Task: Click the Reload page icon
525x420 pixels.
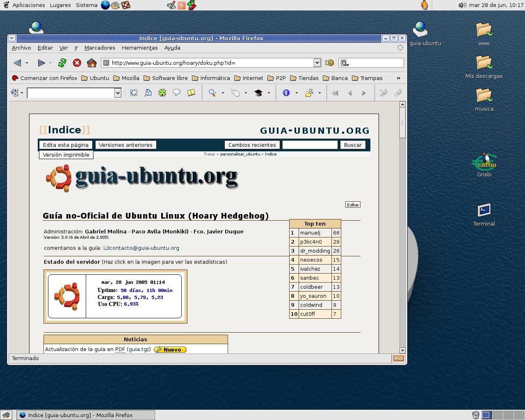Action: [62, 63]
